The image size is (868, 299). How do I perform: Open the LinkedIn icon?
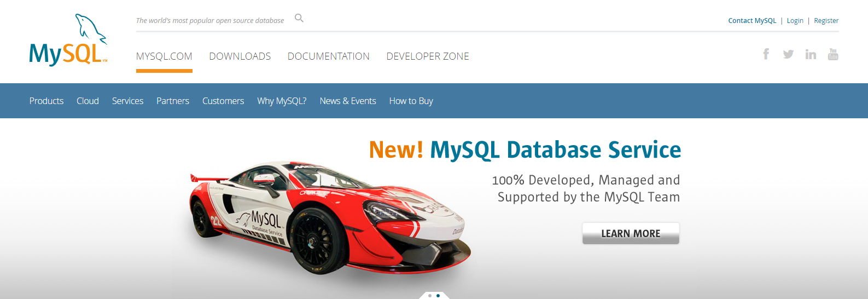(811, 54)
